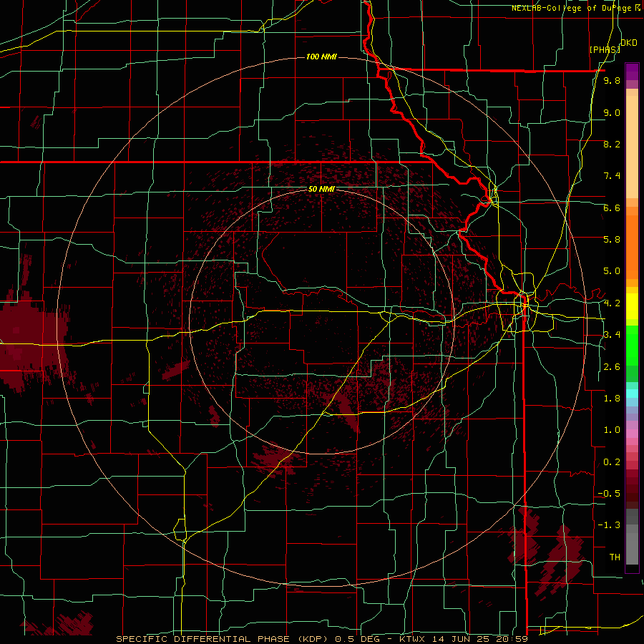Pick the bright yellow segment of color bar
644x644 pixels.
click(x=632, y=306)
